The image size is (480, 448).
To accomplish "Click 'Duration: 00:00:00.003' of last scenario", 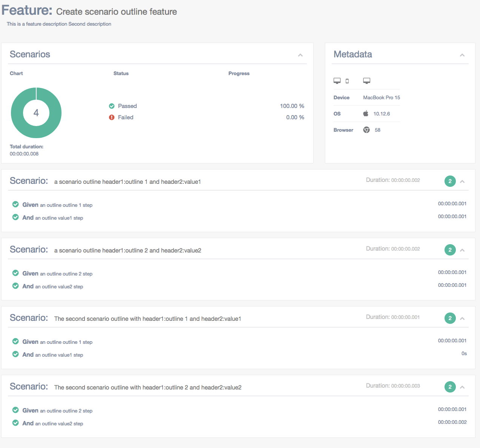I will pos(393,386).
